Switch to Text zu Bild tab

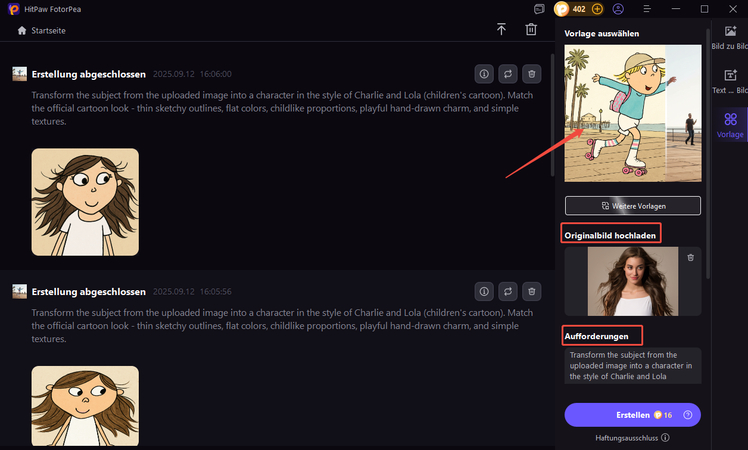tap(730, 82)
